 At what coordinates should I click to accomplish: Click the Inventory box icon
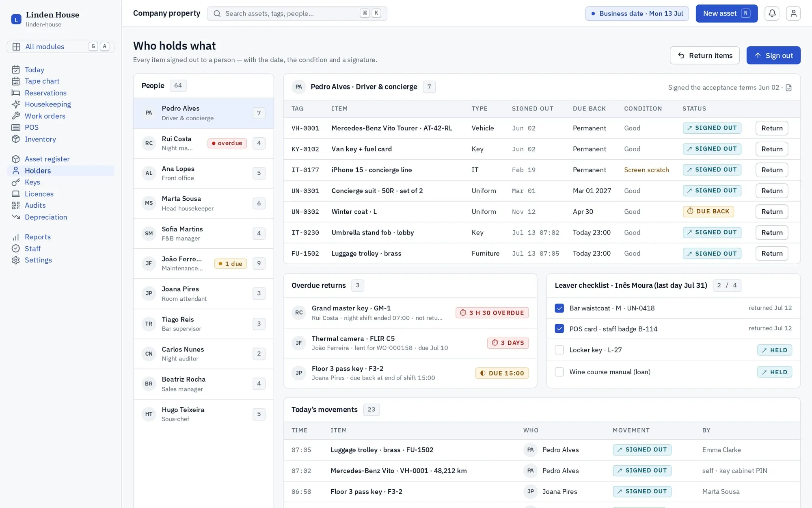click(16, 139)
